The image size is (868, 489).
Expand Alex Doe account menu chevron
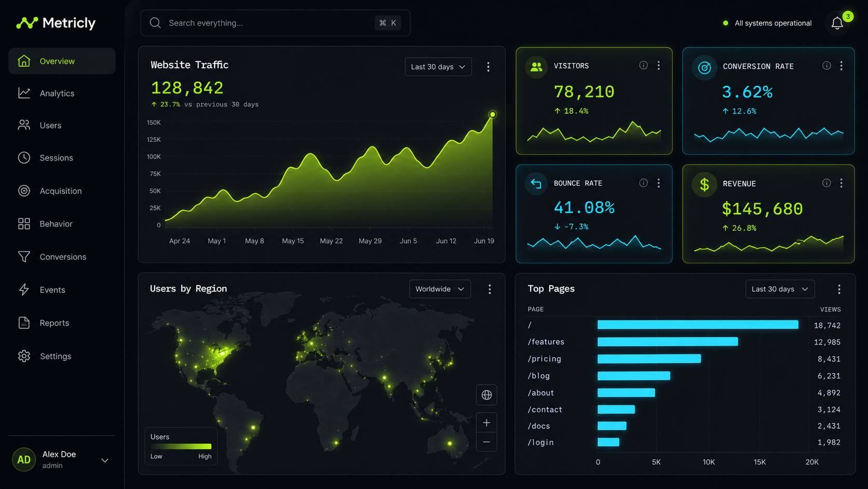(105, 460)
